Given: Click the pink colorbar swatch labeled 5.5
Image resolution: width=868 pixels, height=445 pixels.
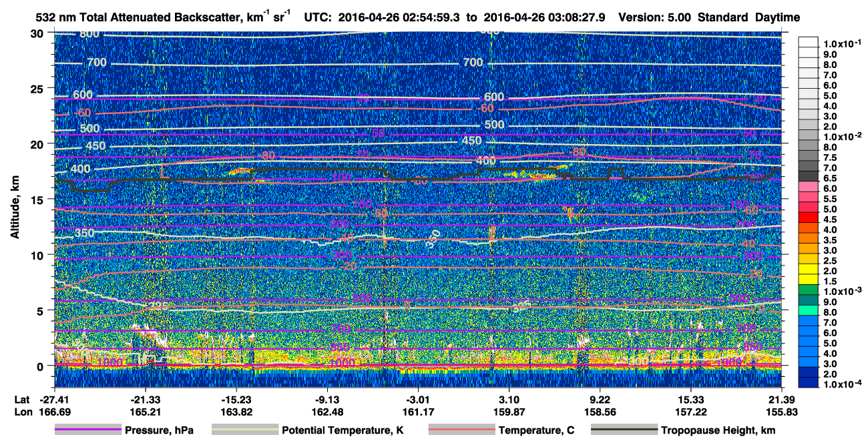Looking at the screenshot, I should tap(808, 197).
